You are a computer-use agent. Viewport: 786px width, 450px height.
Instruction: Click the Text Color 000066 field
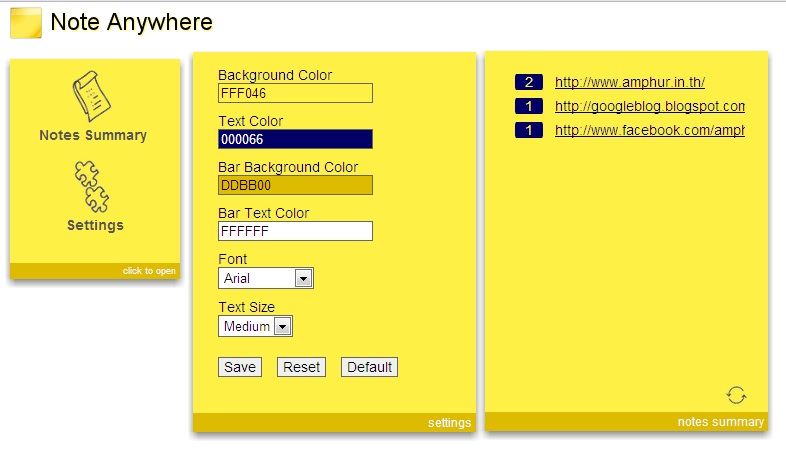click(295, 139)
